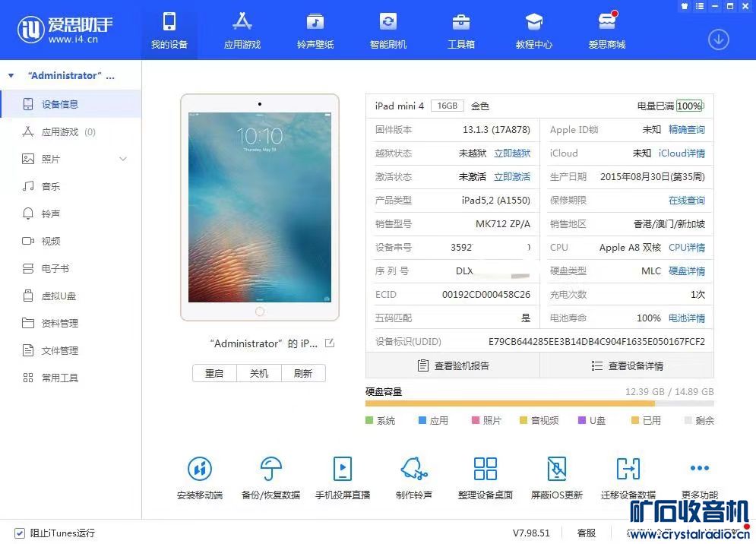Image resolution: width=756 pixels, height=544 pixels.
Task: Open CPU详情 link
Action: click(687, 248)
